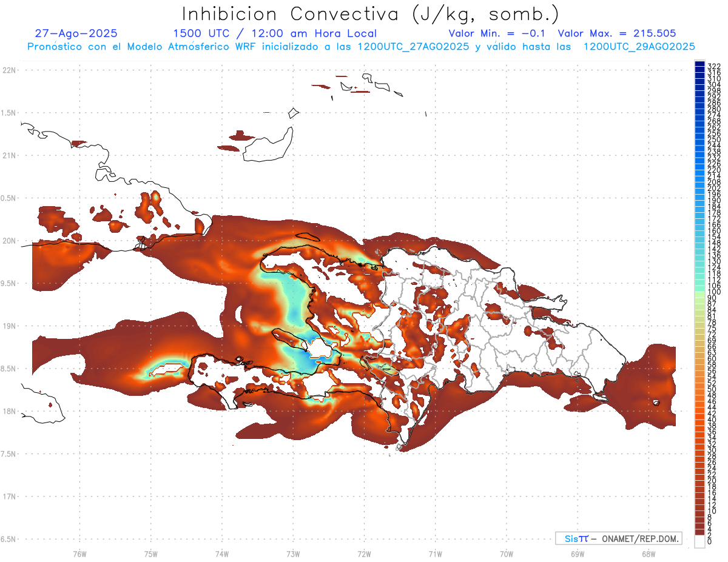
Task: Click the 17N latitude axis label
Action: point(10,497)
